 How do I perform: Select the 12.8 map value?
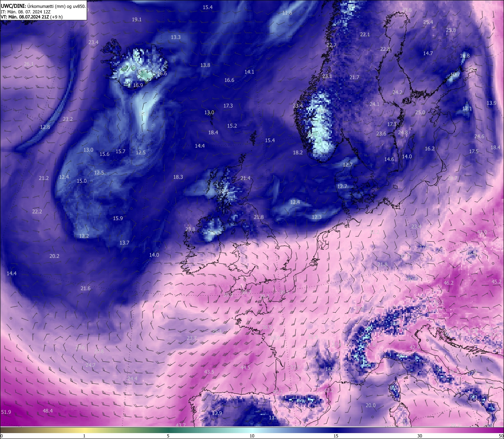(45, 127)
